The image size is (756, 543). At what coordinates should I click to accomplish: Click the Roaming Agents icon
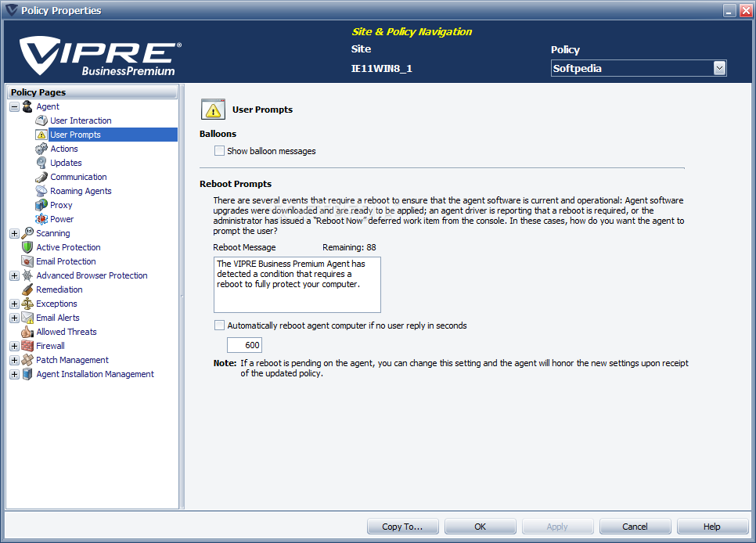click(x=41, y=191)
